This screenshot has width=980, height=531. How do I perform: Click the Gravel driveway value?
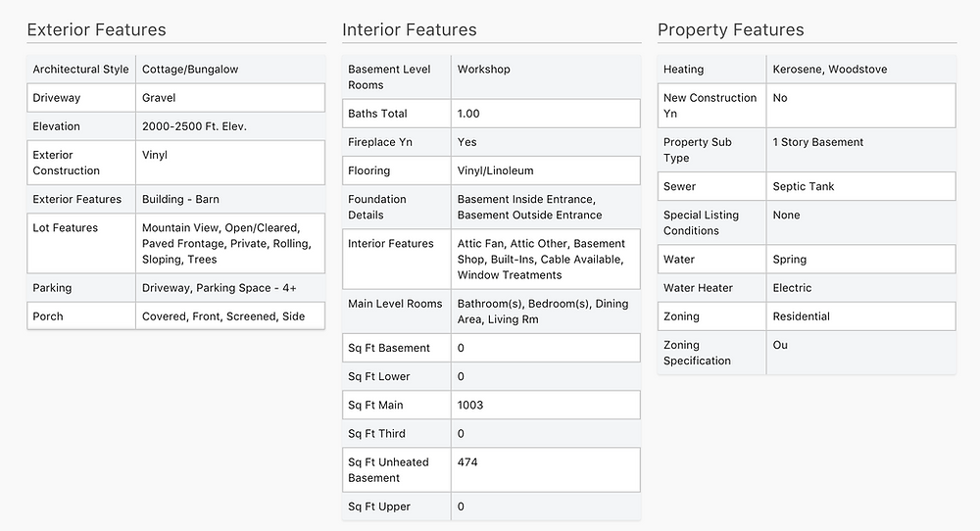(x=159, y=98)
